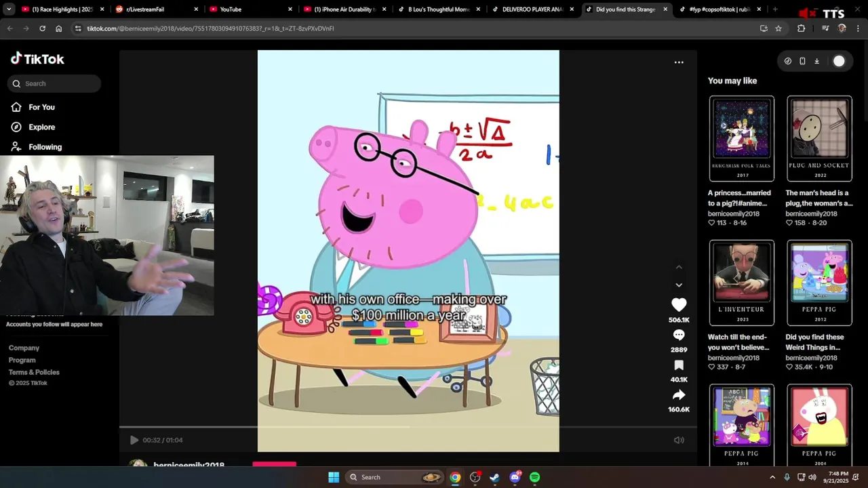Open the Peppa Pig 2014 video thumbnail
Screen dimensions: 868x488
(742, 425)
